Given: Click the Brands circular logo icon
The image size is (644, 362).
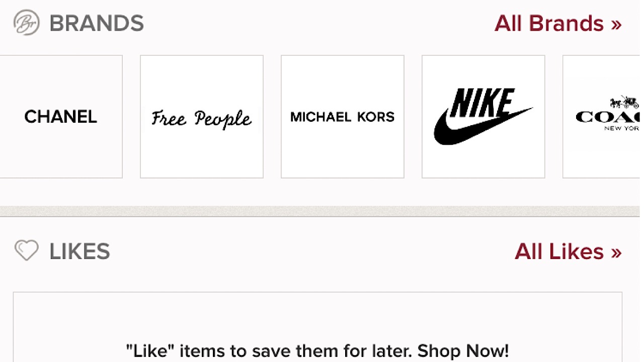Looking at the screenshot, I should coord(25,23).
